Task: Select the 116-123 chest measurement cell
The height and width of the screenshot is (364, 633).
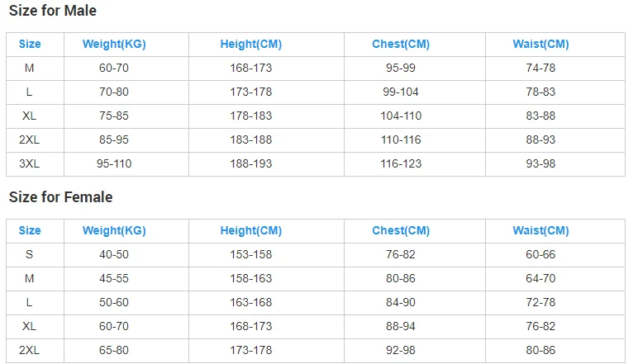Action: [x=401, y=164]
